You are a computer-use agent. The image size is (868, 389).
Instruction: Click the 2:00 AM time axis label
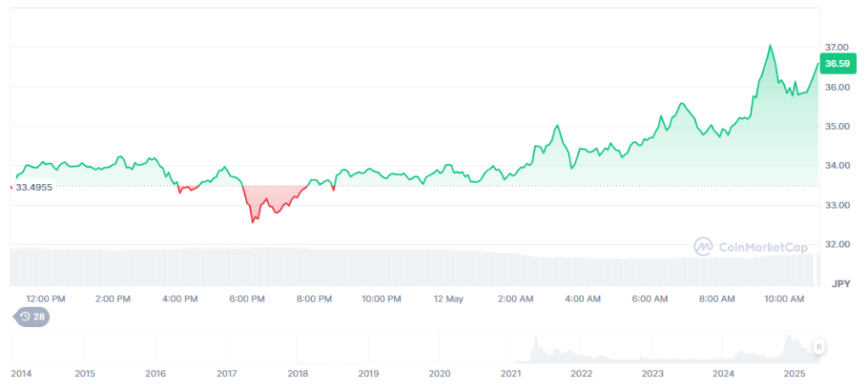coord(515,299)
